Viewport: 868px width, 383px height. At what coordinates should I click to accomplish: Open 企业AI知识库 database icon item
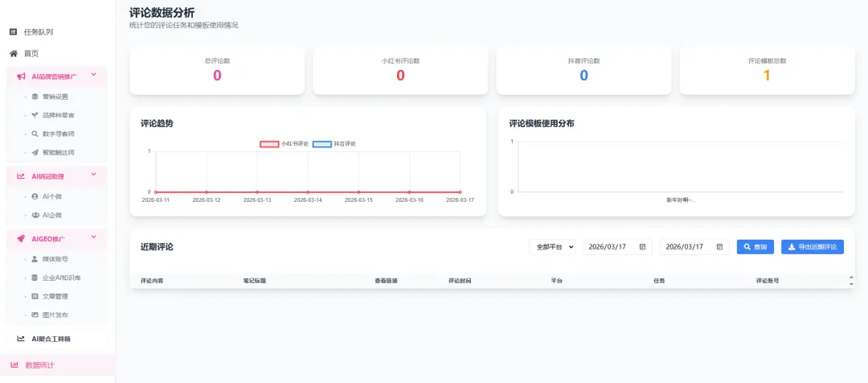(x=35, y=277)
